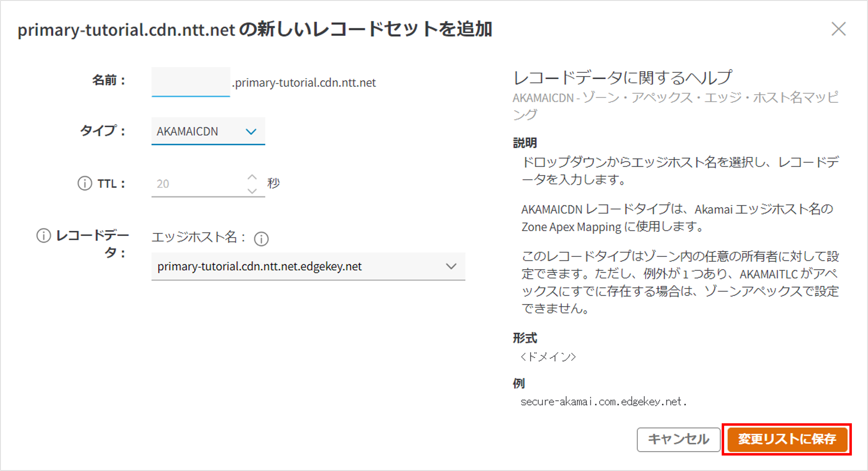Click the name input field

(191, 82)
